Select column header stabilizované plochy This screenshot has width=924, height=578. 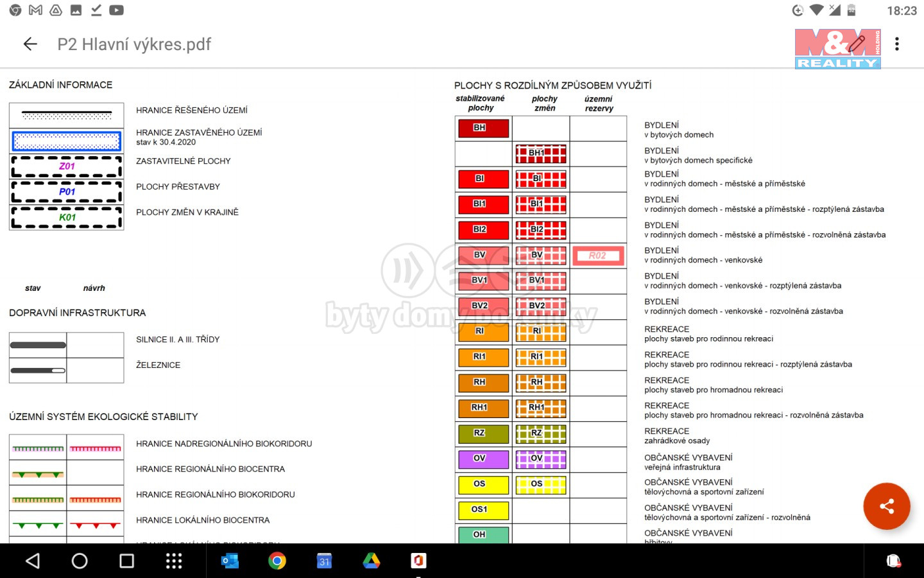(481, 103)
